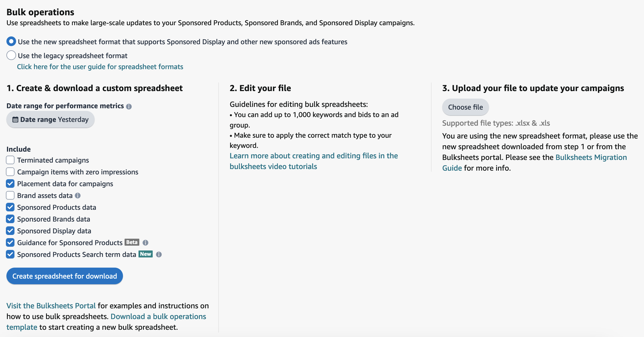
Task: Select the new spreadsheet format radio option
Action: point(11,42)
